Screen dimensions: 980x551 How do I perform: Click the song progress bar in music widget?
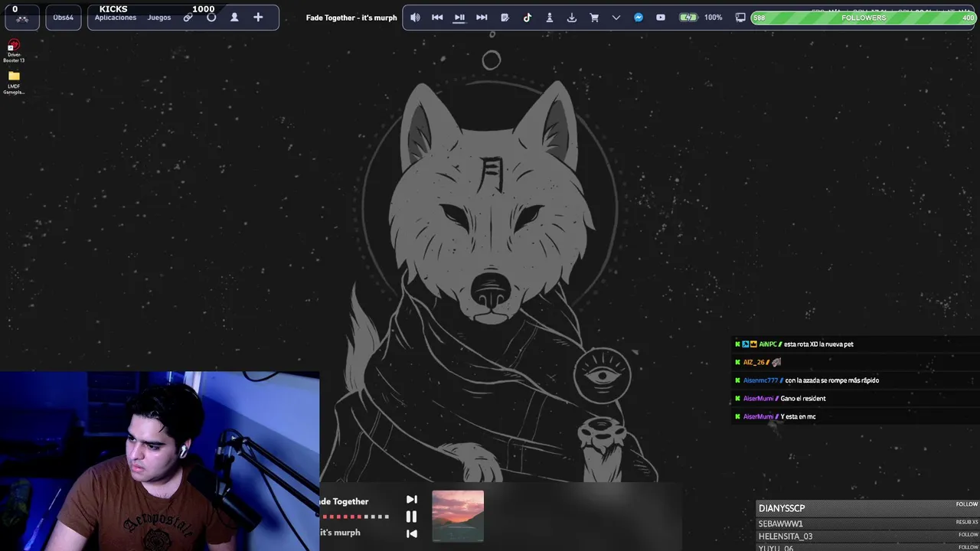pos(355,517)
